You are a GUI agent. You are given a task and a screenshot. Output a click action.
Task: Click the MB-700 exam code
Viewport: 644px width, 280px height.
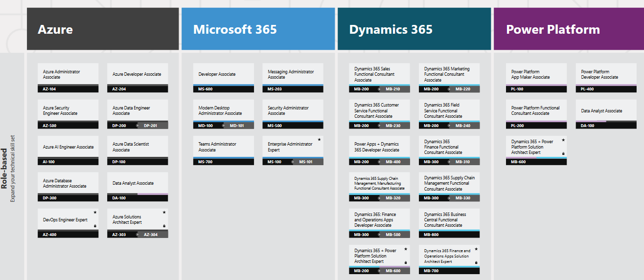[x=432, y=271]
